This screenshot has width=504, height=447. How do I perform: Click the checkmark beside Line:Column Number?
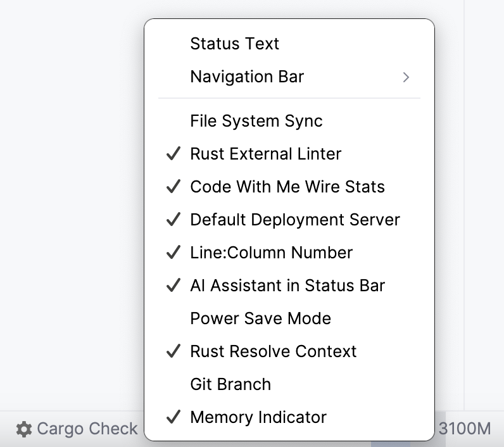click(173, 253)
